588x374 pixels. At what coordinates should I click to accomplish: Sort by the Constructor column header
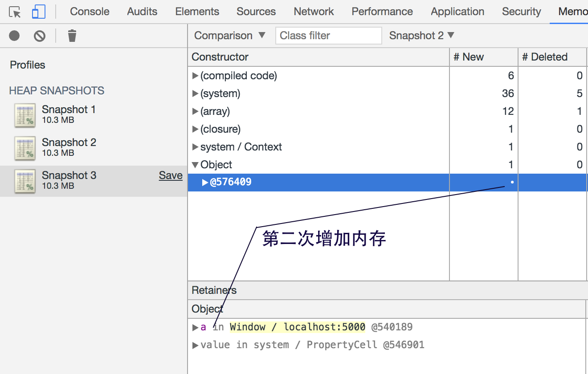318,57
